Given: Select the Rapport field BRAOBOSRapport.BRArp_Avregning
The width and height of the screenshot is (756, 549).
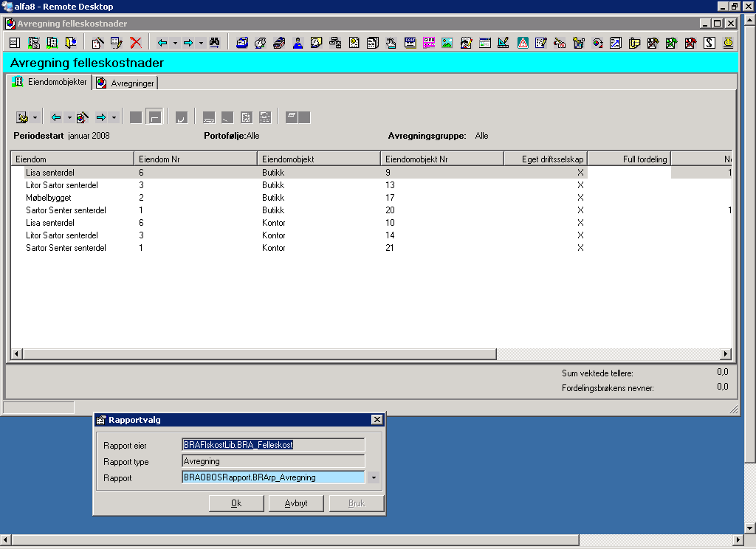Looking at the screenshot, I should pyautogui.click(x=273, y=477).
